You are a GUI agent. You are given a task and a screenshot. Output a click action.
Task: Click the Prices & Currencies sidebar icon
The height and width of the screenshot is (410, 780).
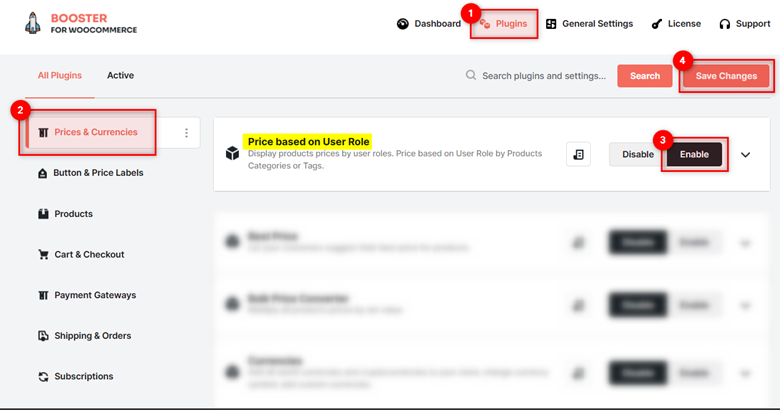click(x=43, y=132)
